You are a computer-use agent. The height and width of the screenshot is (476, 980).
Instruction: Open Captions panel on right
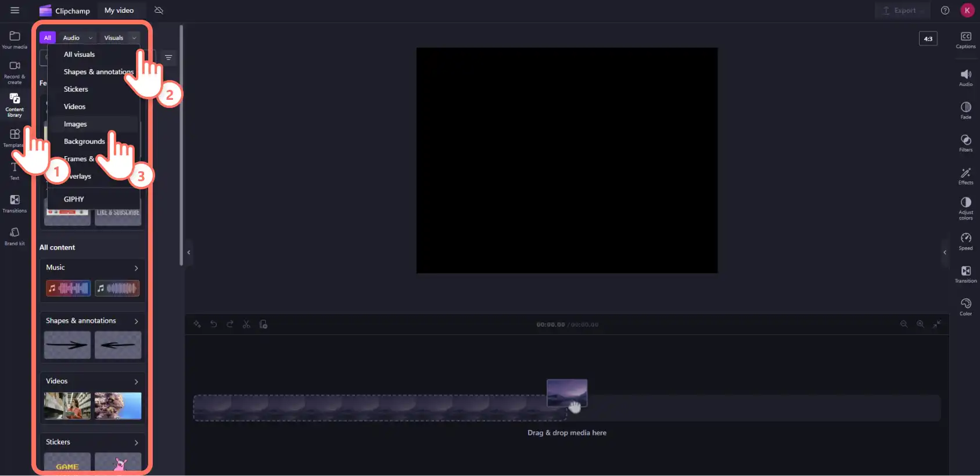pyautogui.click(x=965, y=40)
